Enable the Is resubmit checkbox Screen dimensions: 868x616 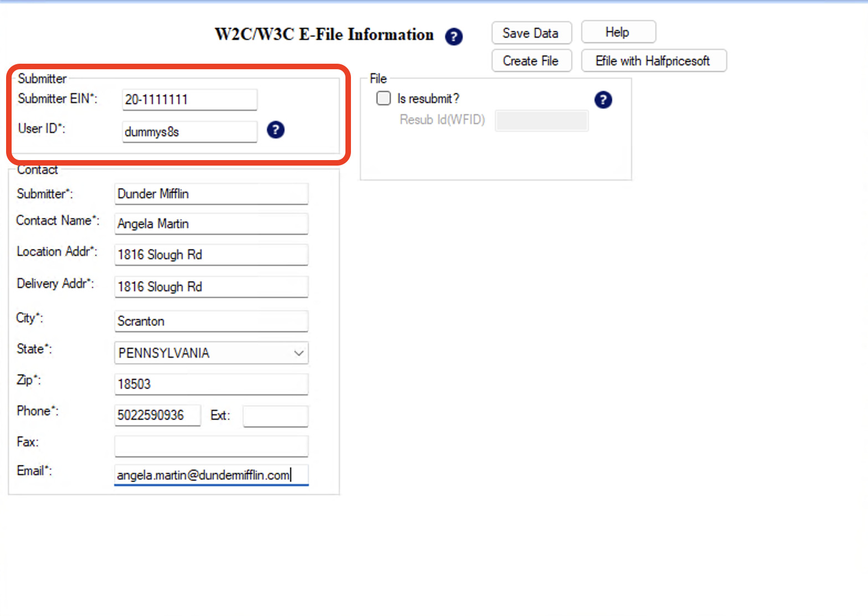[x=383, y=99]
